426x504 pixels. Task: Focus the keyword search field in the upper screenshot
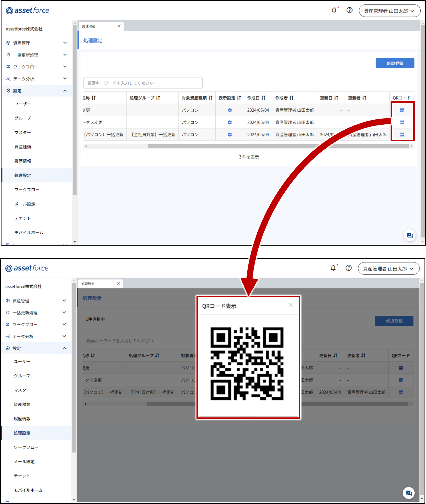coord(143,83)
